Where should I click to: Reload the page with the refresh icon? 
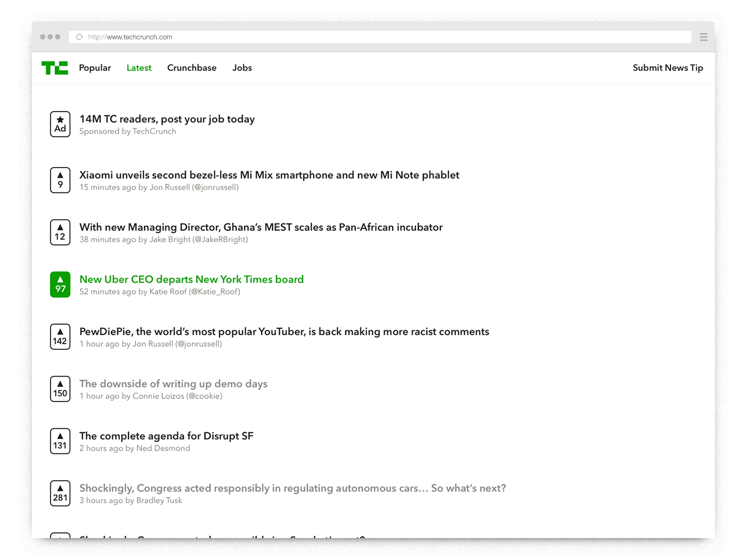point(80,37)
